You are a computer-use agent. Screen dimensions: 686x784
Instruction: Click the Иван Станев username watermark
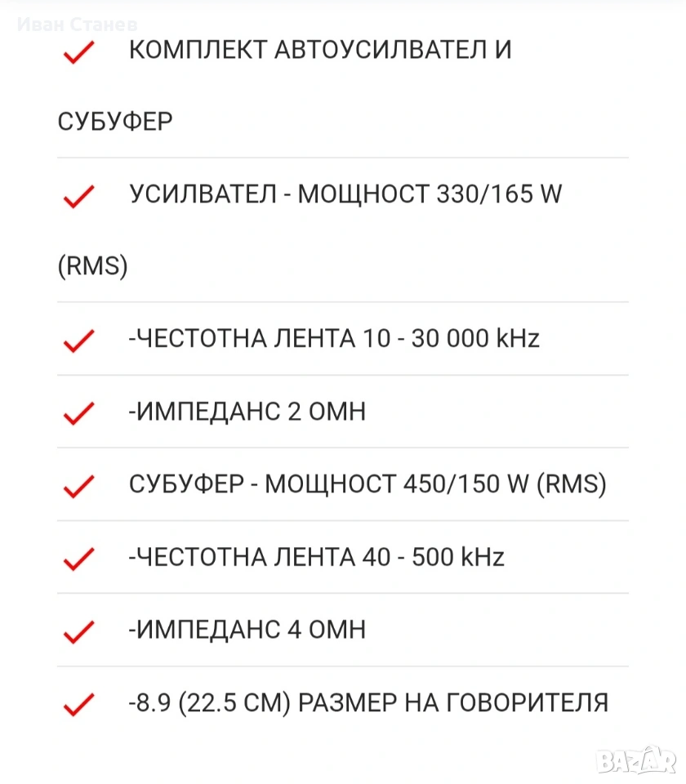tap(77, 24)
